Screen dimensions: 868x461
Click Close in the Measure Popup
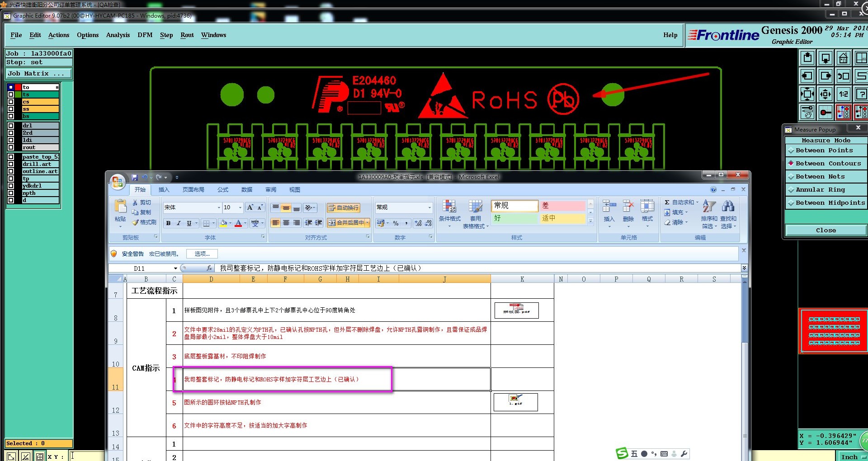click(x=826, y=230)
